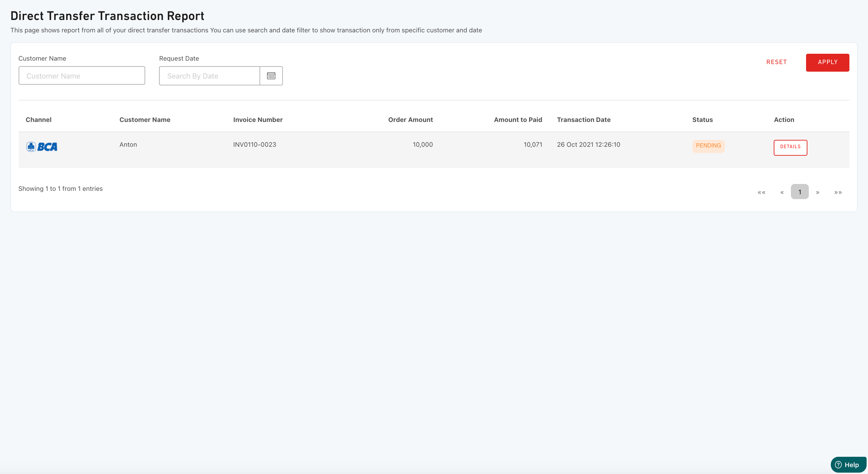Click order amount 10,000 cell

coord(423,145)
